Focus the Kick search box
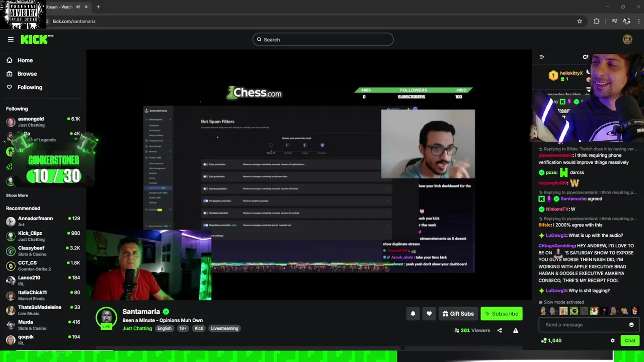This screenshot has width=644, height=362. point(323,40)
